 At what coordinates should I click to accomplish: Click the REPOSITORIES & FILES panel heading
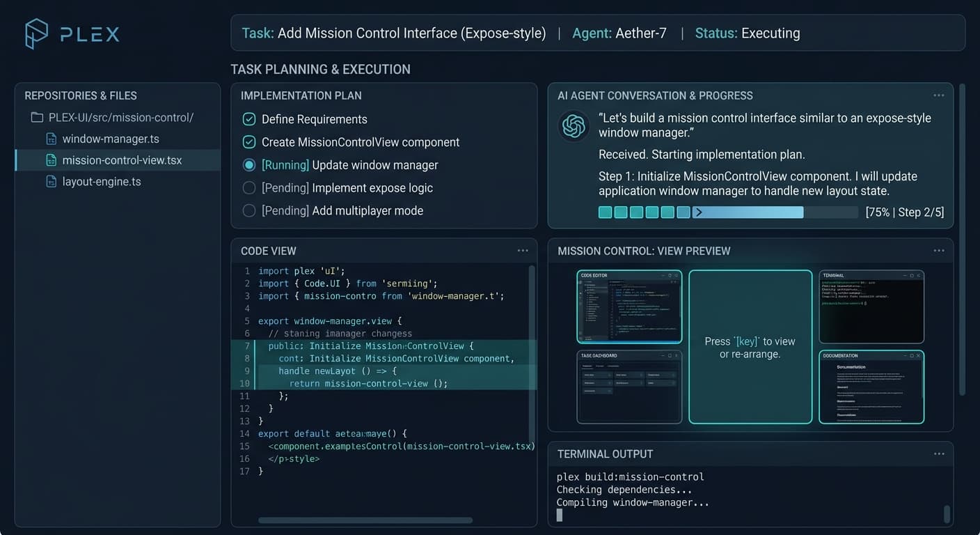pos(81,95)
